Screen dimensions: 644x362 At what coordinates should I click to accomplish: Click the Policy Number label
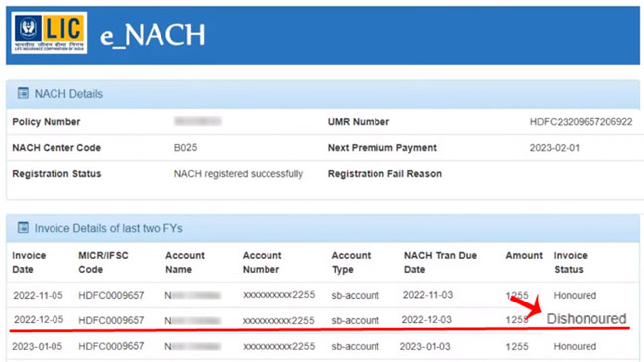(46, 122)
